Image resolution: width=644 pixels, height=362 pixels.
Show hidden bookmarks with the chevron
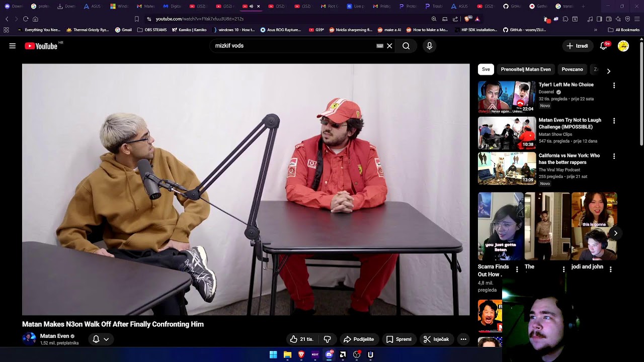coord(596,30)
